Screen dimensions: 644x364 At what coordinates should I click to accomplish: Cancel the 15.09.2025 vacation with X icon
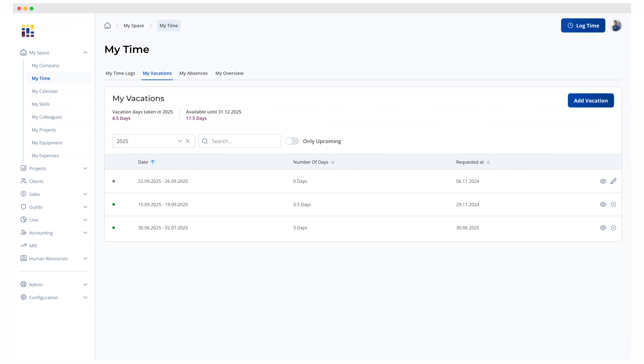[613, 204]
